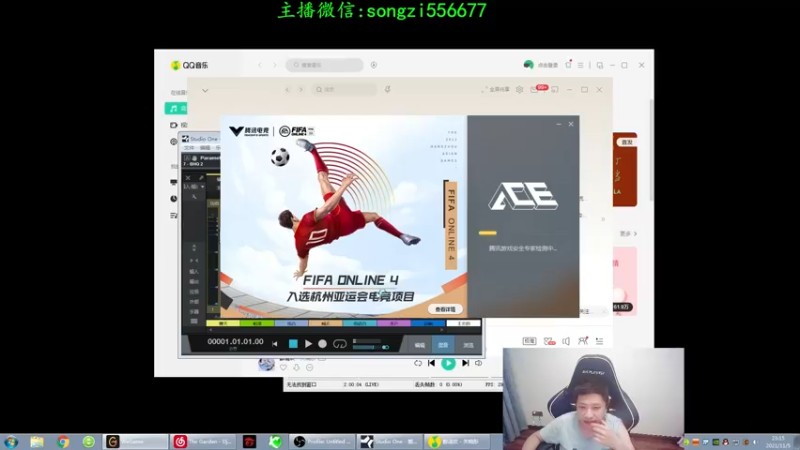The image size is (800, 450).
Task: Click the microphone icon beside search
Action: (388, 89)
